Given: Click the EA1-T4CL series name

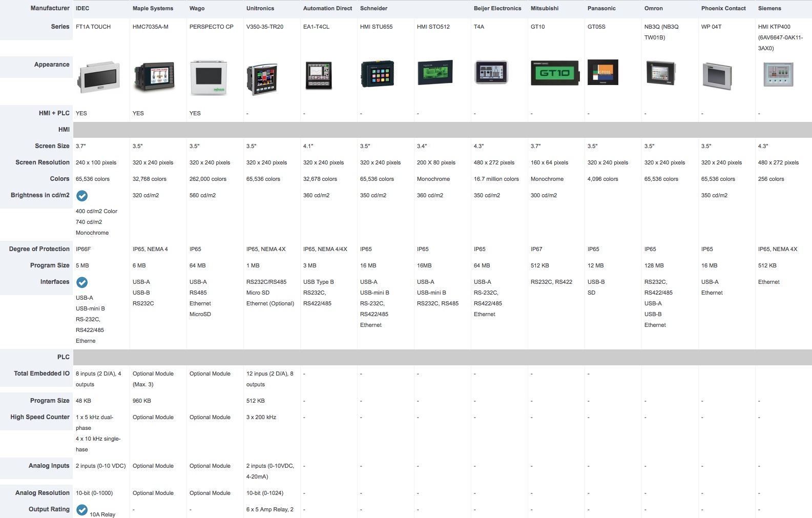Looking at the screenshot, I should [x=316, y=27].
